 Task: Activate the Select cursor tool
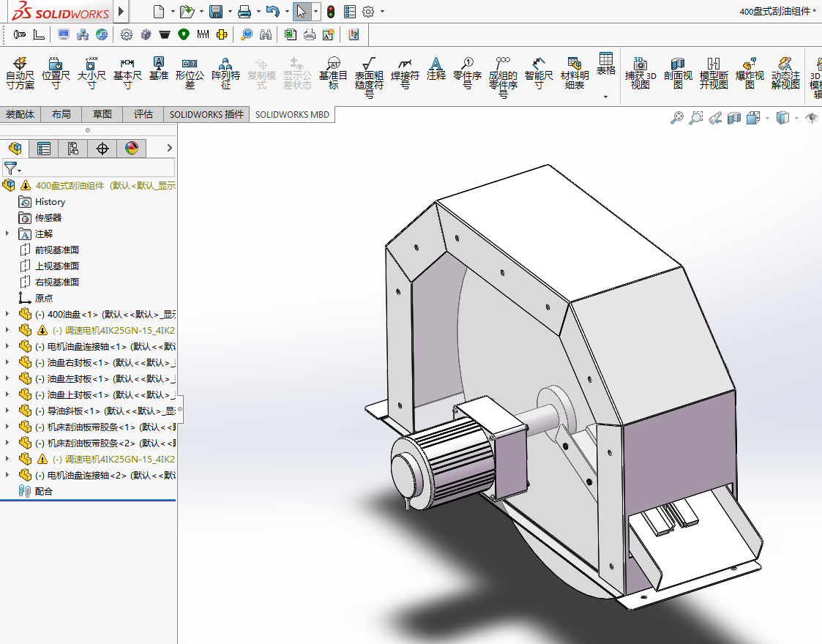coord(302,12)
